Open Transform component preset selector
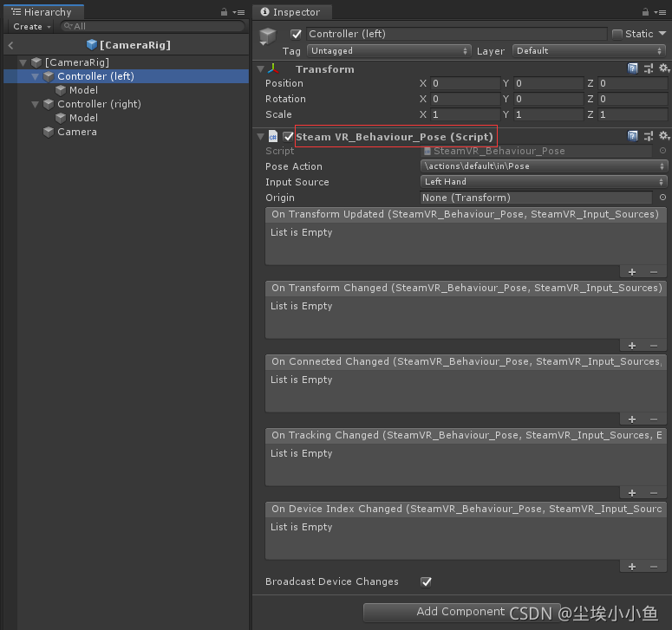 click(649, 68)
